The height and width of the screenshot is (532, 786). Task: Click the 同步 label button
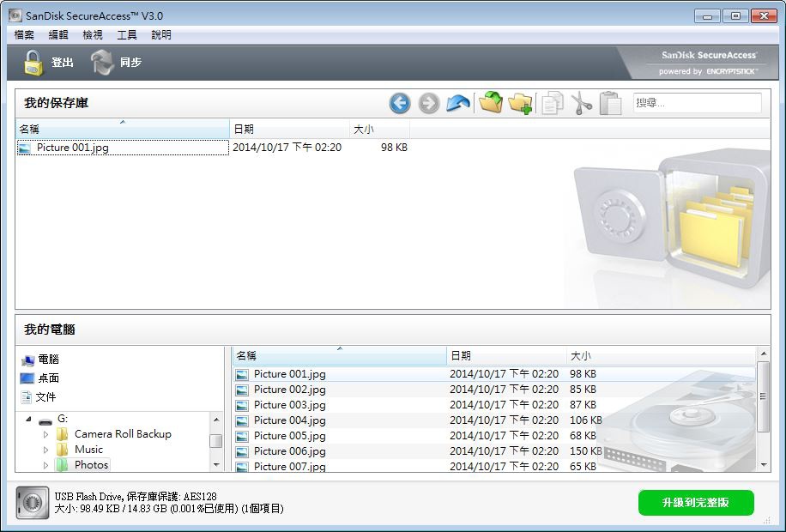pyautogui.click(x=130, y=63)
